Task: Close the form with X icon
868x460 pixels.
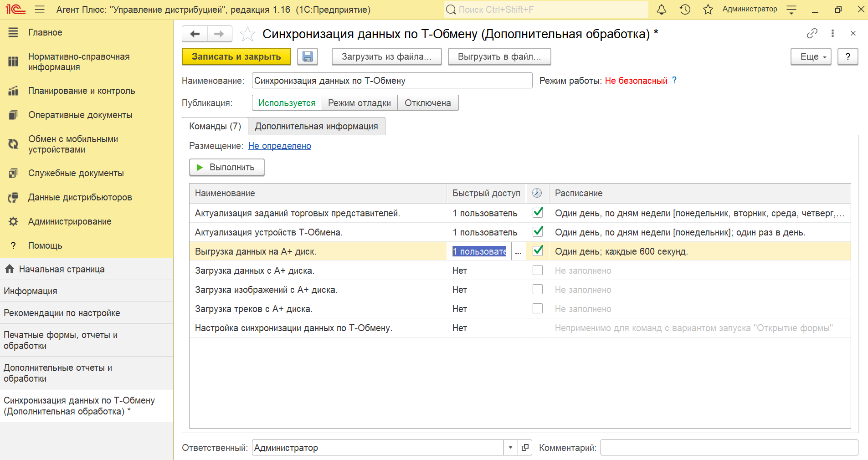Action: [x=853, y=33]
